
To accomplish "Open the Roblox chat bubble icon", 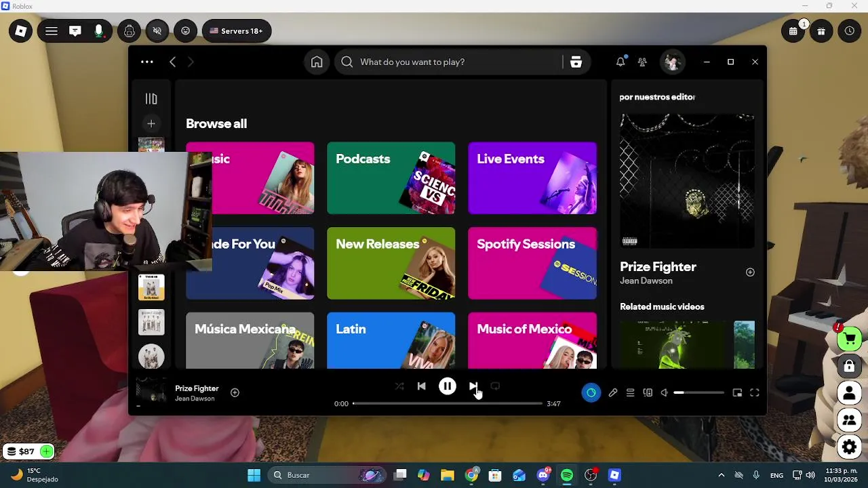I will coord(75,30).
